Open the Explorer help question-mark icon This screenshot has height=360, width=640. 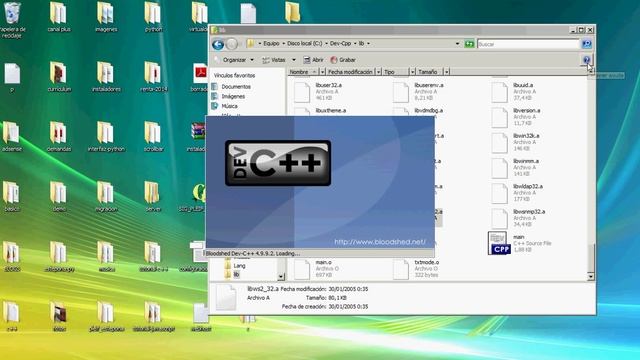pyautogui.click(x=587, y=60)
